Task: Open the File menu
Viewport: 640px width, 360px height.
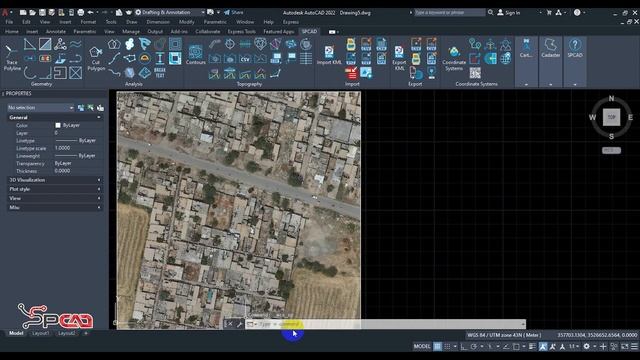Action: [9, 22]
